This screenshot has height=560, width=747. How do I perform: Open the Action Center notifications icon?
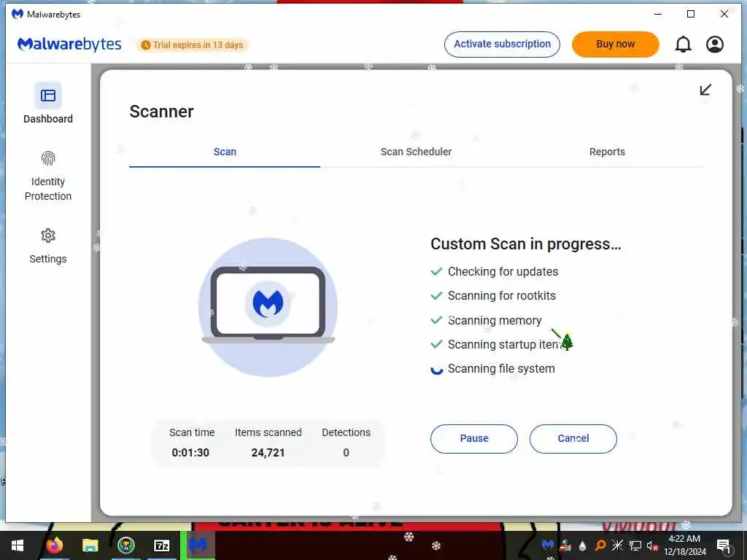pyautogui.click(x=724, y=545)
